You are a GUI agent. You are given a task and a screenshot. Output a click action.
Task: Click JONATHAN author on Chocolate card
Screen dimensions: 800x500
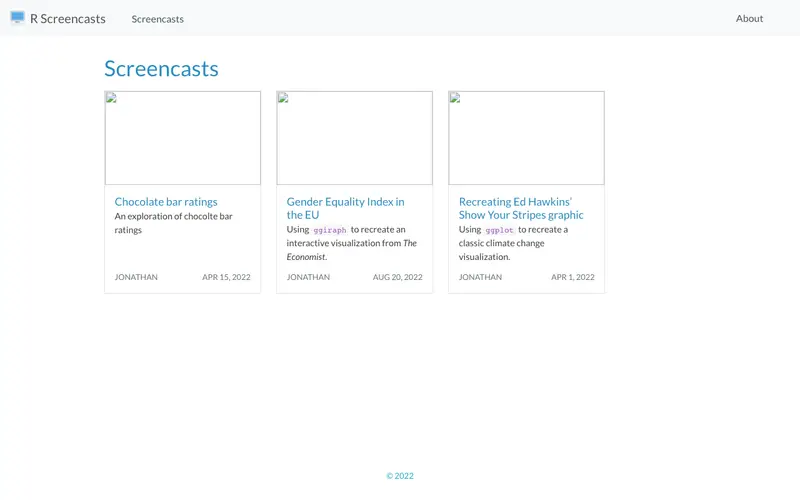(x=136, y=277)
